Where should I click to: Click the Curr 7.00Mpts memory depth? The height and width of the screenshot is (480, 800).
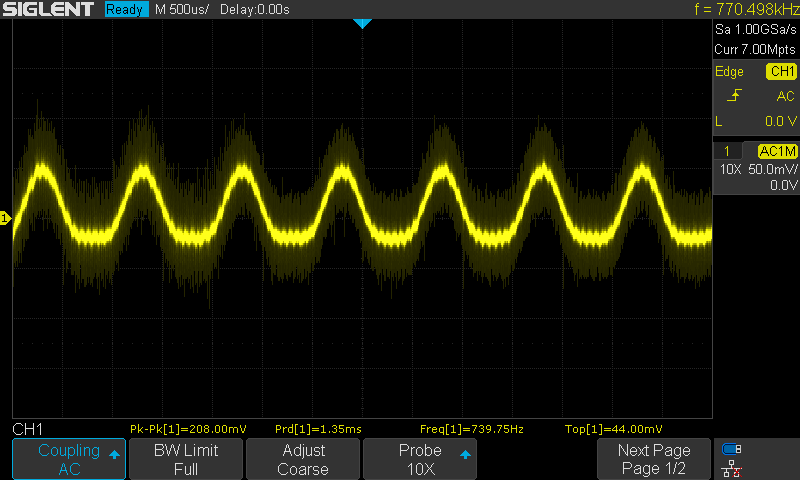point(755,49)
